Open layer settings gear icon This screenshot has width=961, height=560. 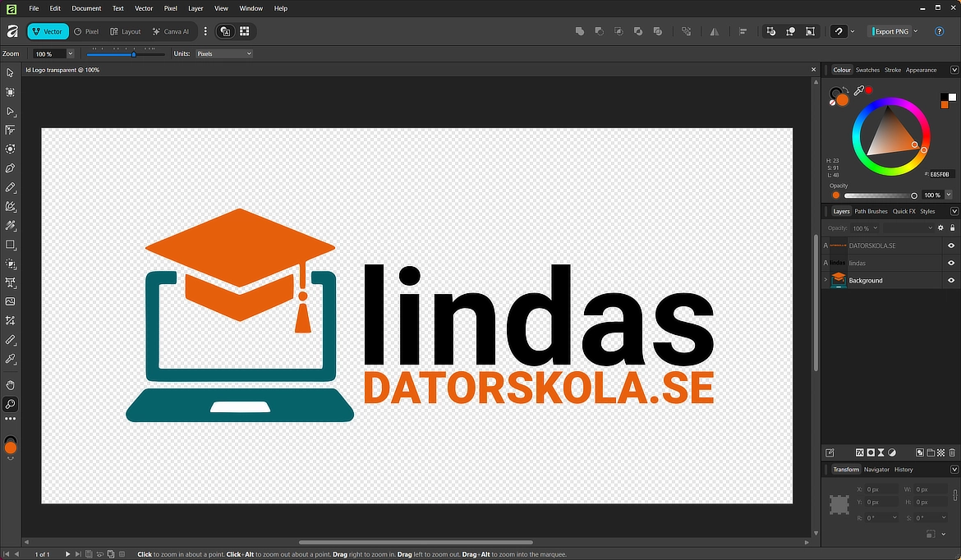coord(940,228)
